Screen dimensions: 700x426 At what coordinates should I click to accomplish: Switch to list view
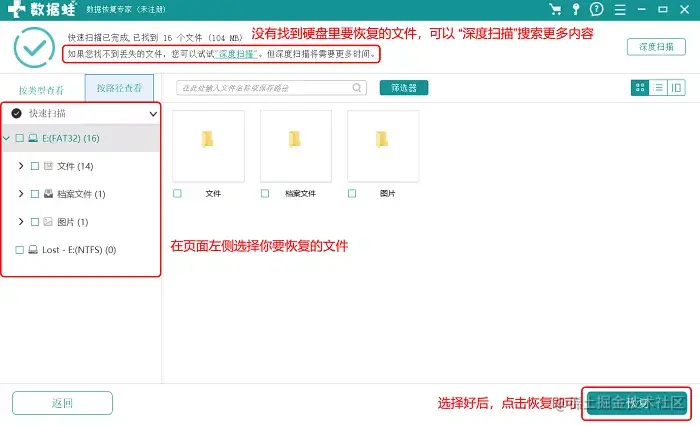point(658,88)
